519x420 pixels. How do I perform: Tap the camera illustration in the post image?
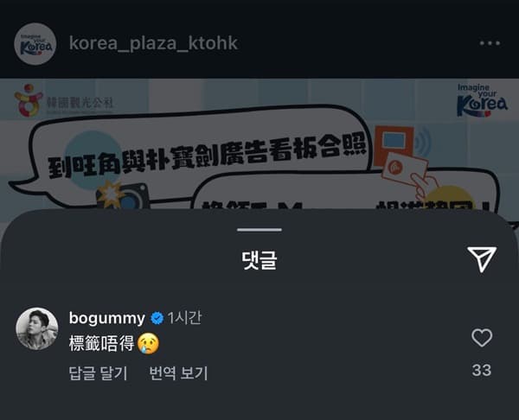[x=123, y=195]
